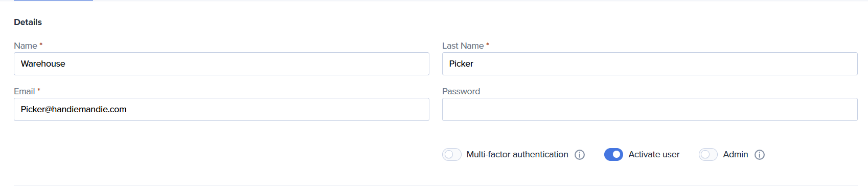
Task: Turn off the Activate user switch
Action: [613, 154]
